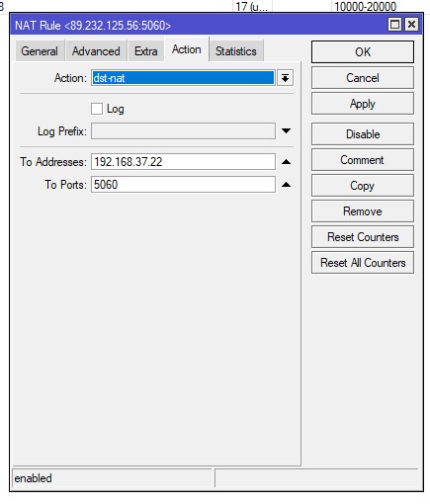Viewport: 430px width, 504px height.
Task: Click the OK button
Action: 363,52
